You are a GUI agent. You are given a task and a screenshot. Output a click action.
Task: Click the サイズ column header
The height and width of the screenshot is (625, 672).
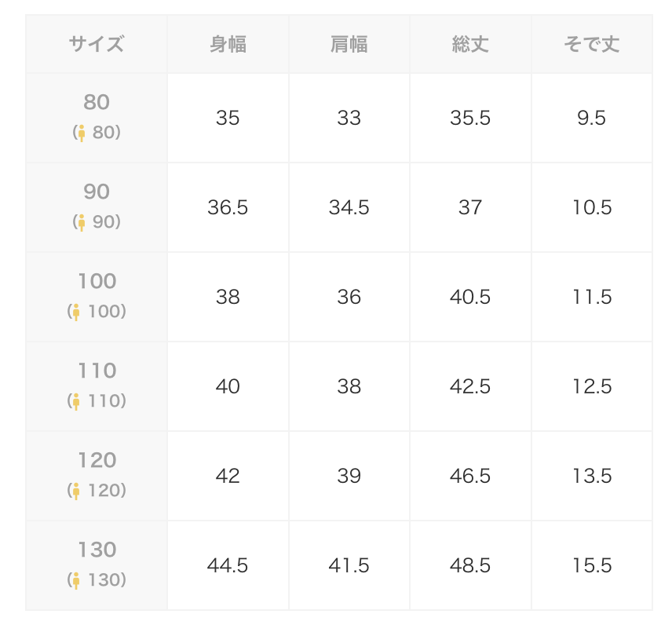[x=97, y=44]
